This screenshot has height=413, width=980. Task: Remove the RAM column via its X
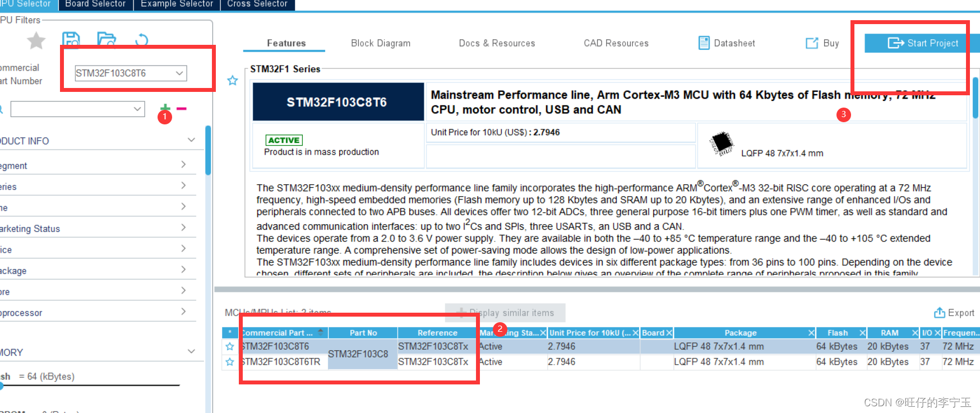[915, 333]
